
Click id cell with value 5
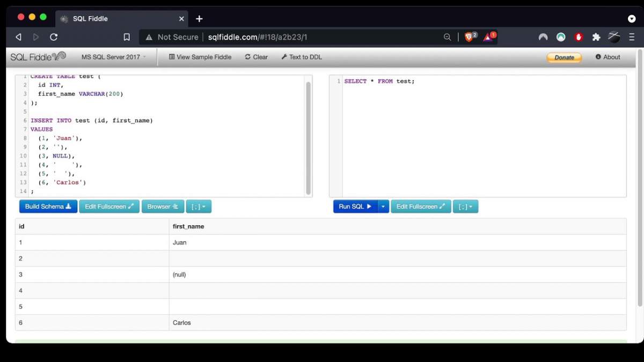(x=92, y=307)
